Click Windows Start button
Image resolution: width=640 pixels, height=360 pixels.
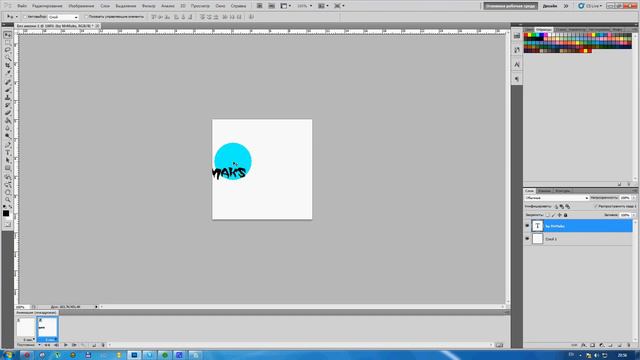(x=8, y=355)
